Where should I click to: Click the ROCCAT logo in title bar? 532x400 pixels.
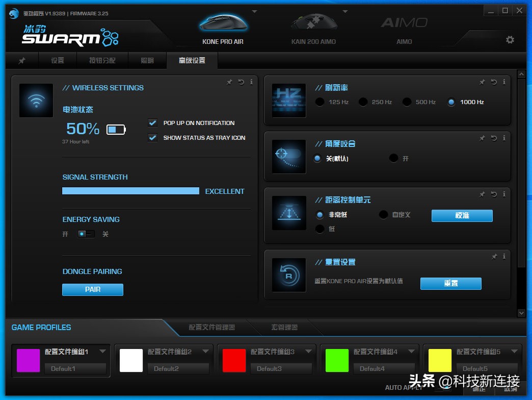point(14,14)
